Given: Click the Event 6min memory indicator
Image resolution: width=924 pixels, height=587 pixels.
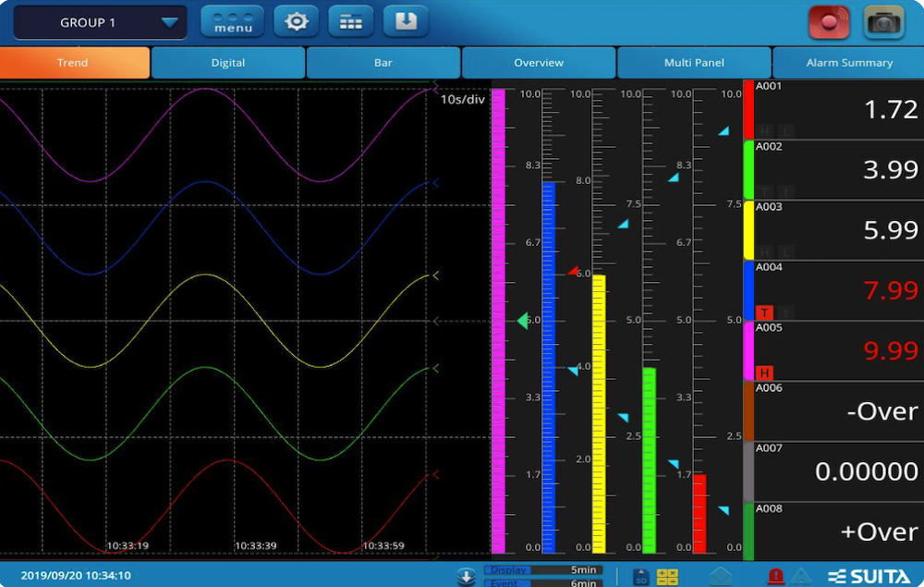Looking at the screenshot, I should click(x=542, y=583).
